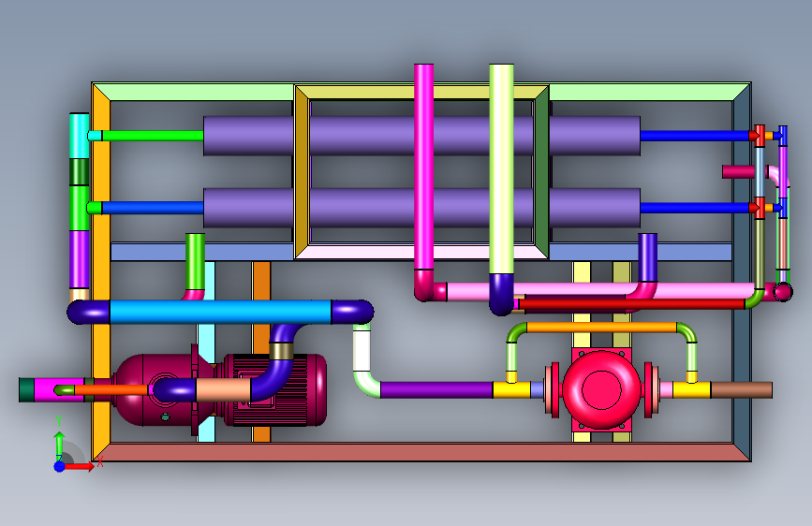812x526 pixels.
Task: Select the bright green thin horizontal pipe
Action: (x=153, y=136)
